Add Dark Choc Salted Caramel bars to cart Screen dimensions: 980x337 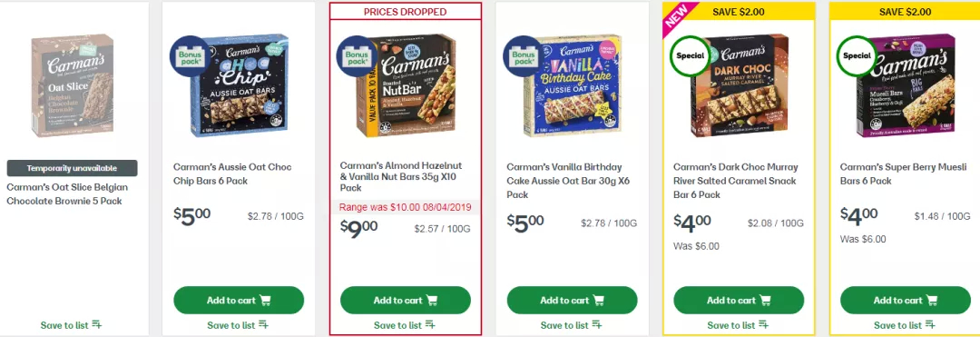point(740,300)
